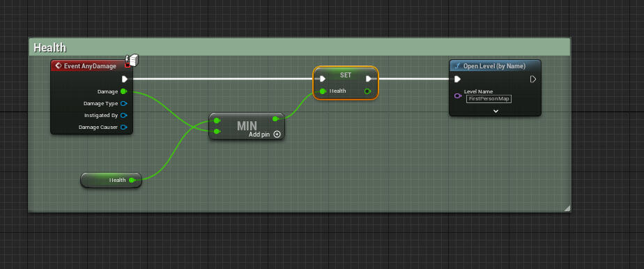644x269 pixels.
Task: Expand the Open Level node advanced options
Action: tap(496, 111)
